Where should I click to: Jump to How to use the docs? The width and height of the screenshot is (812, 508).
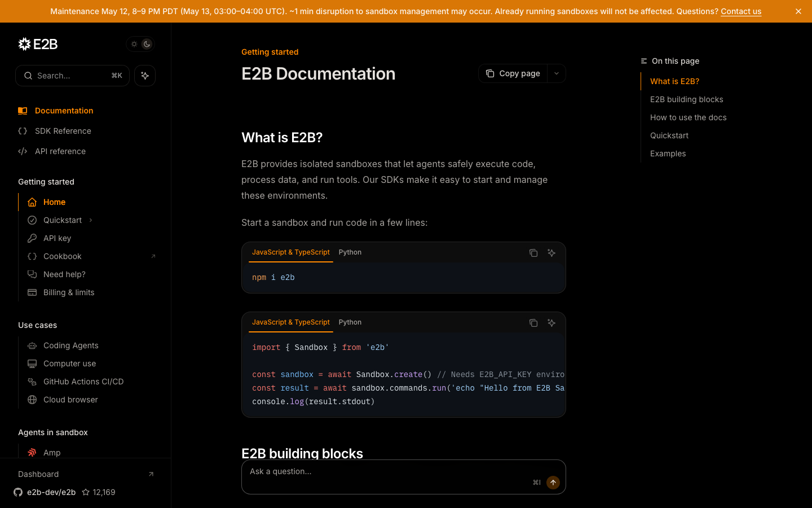pyautogui.click(x=689, y=117)
